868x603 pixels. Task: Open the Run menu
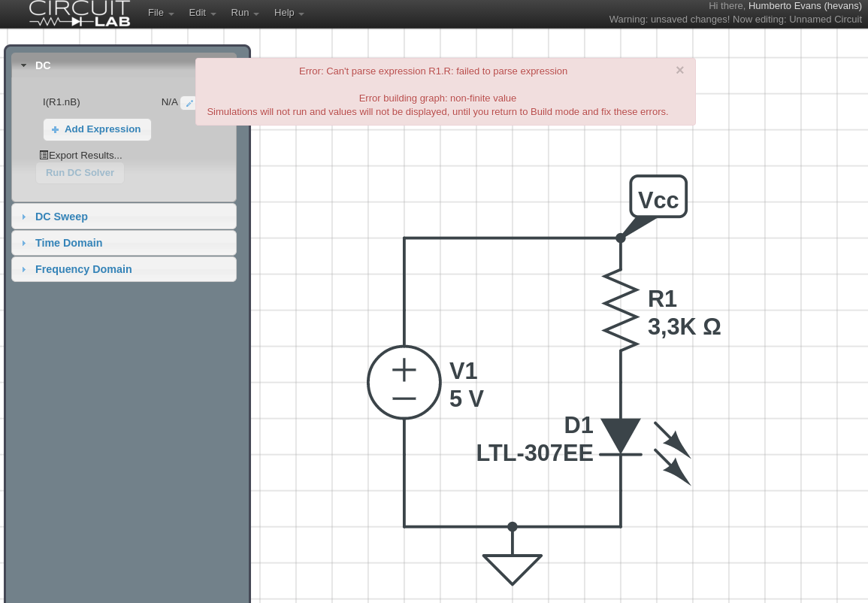pyautogui.click(x=245, y=13)
